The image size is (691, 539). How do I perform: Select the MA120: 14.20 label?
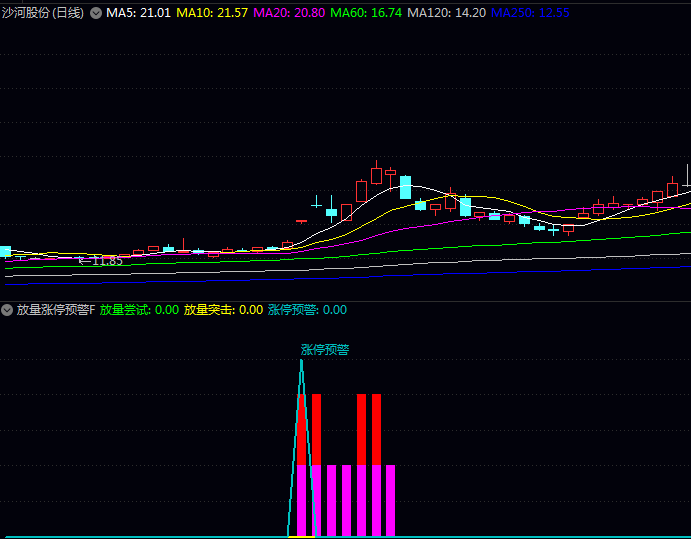click(x=446, y=13)
